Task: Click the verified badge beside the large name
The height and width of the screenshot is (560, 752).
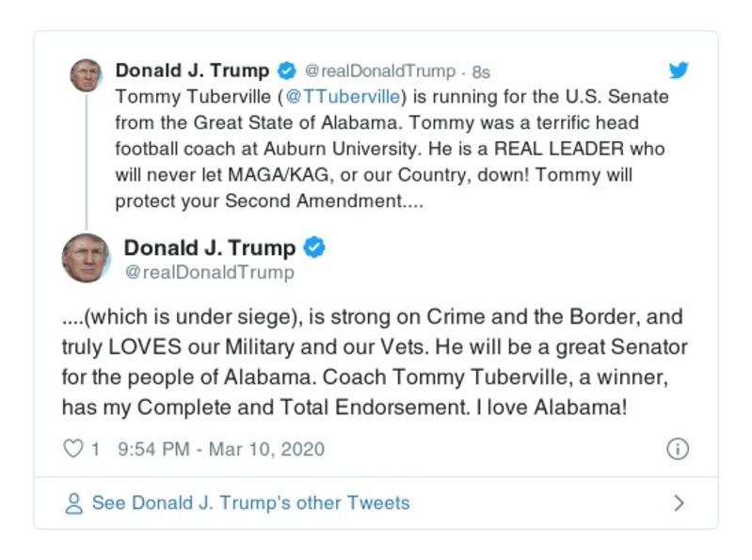Action: pos(315,248)
